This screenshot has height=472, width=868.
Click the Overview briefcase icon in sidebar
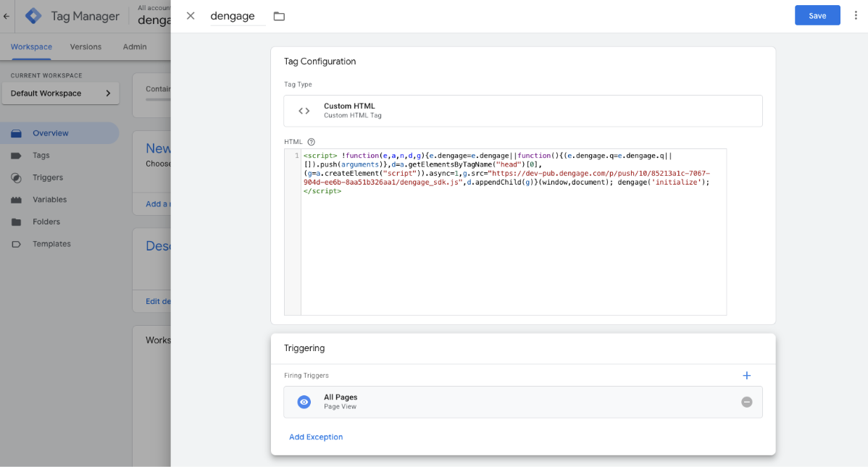(16, 133)
